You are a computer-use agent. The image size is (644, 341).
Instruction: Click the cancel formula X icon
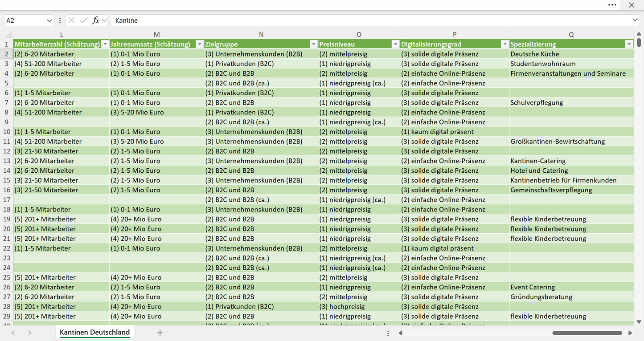71,20
